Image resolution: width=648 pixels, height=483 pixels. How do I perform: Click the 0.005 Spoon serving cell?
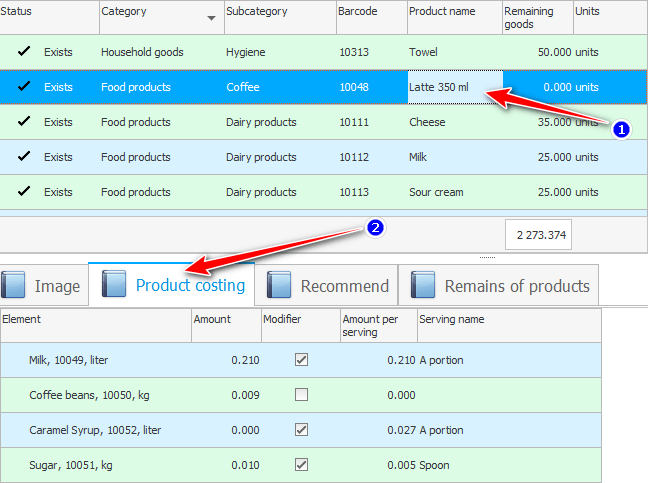[418, 465]
